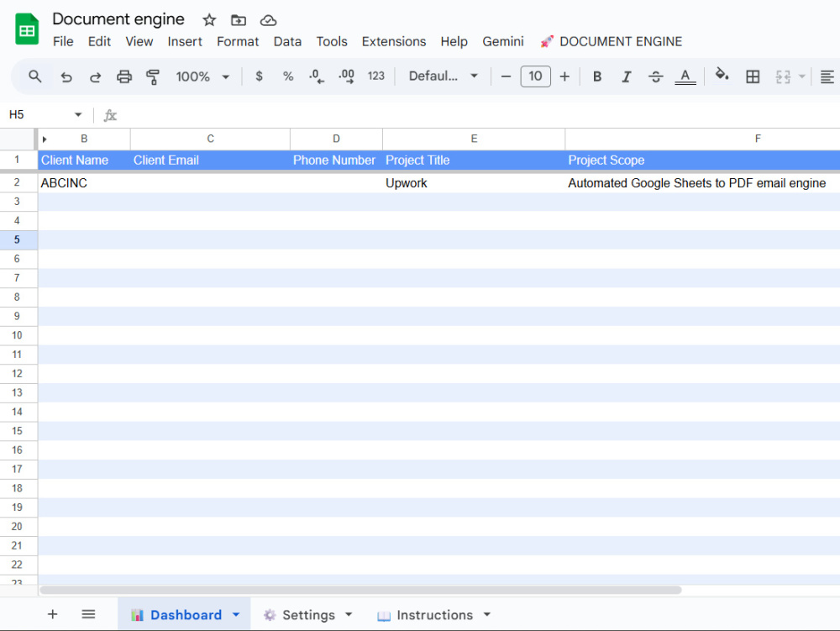Check the cloud document status icon
Image resolution: width=840 pixels, height=631 pixels.
[x=269, y=20]
